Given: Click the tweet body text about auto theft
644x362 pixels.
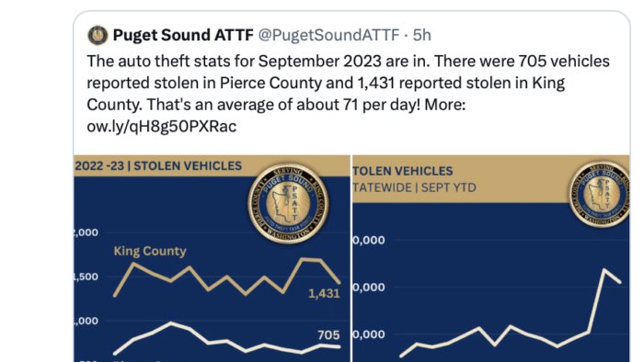Looking at the screenshot, I should (x=348, y=83).
